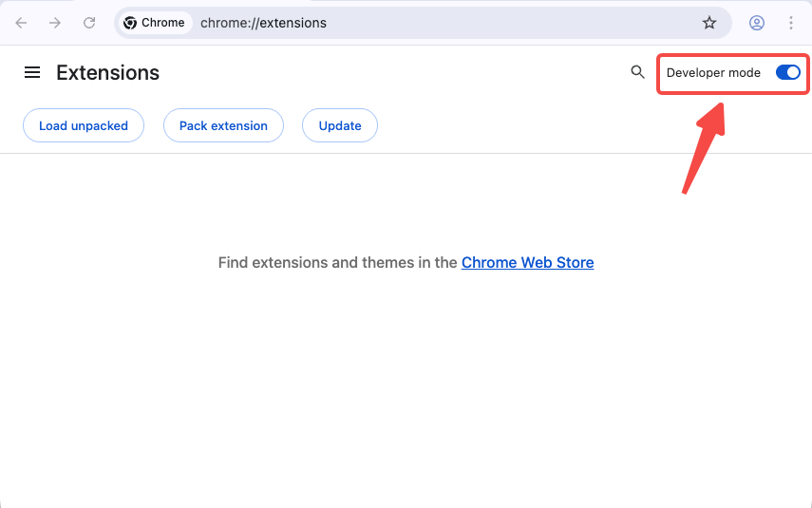The height and width of the screenshot is (508, 812).
Task: Click the search extensions magnifier icon
Action: click(x=638, y=72)
